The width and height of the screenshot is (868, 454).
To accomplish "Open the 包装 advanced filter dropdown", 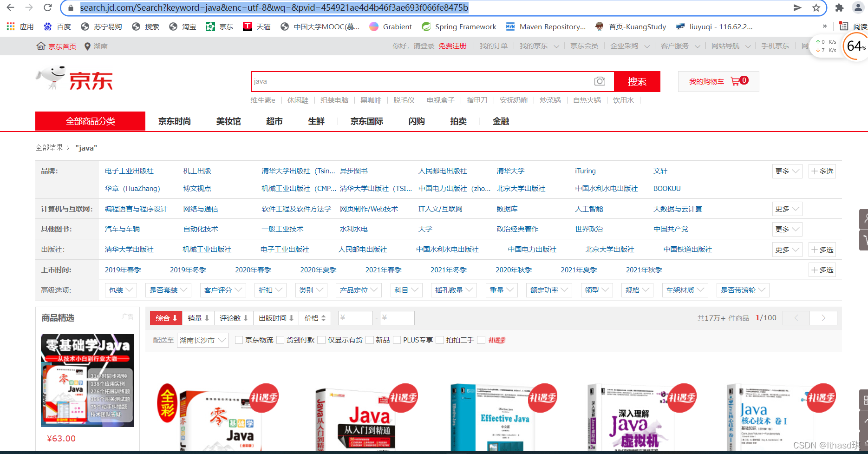I will [121, 290].
